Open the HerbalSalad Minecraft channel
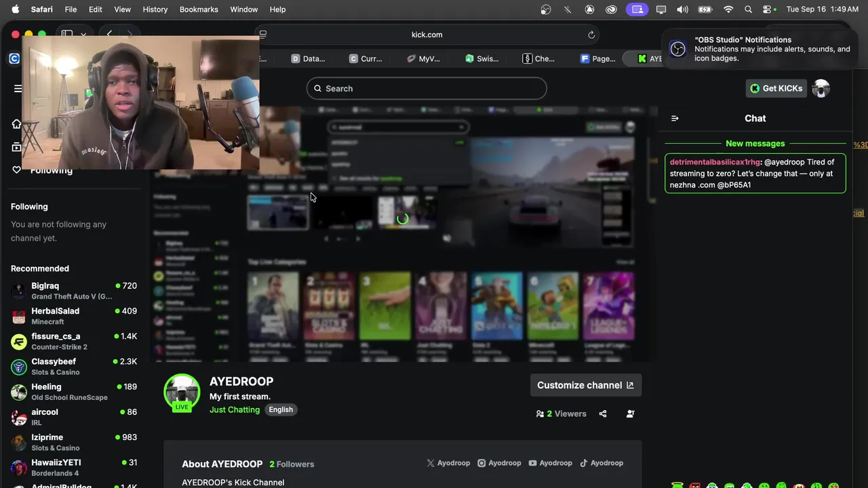868x488 pixels. click(74, 316)
